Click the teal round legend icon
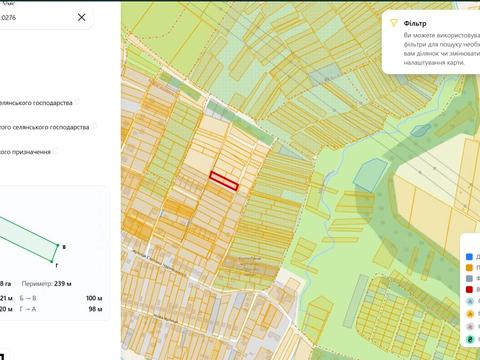480x360 pixels. coord(470,339)
